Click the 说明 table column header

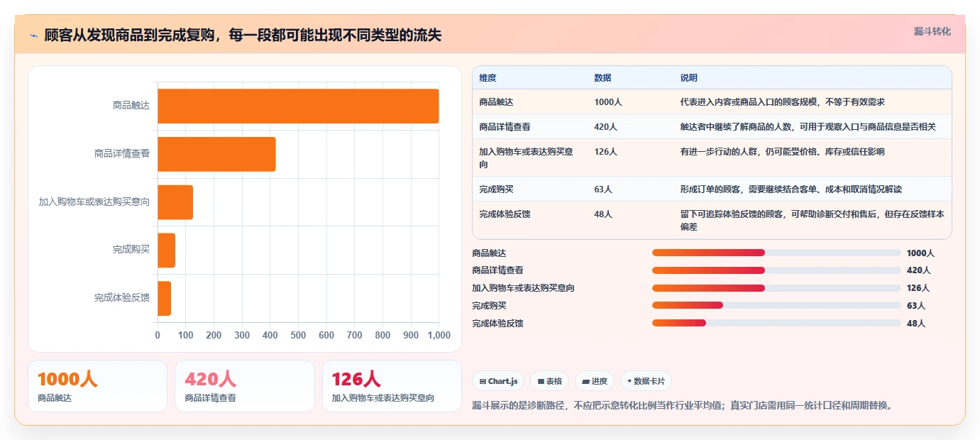click(688, 78)
